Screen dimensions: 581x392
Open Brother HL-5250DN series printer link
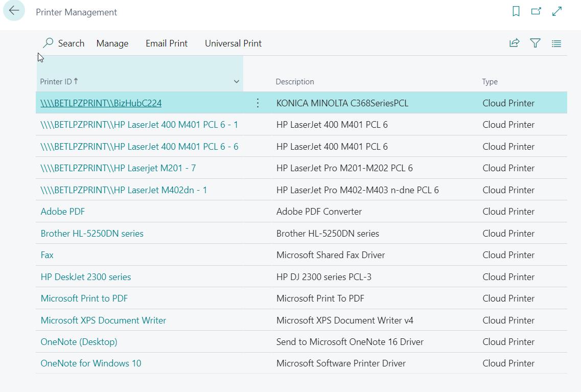(92, 234)
